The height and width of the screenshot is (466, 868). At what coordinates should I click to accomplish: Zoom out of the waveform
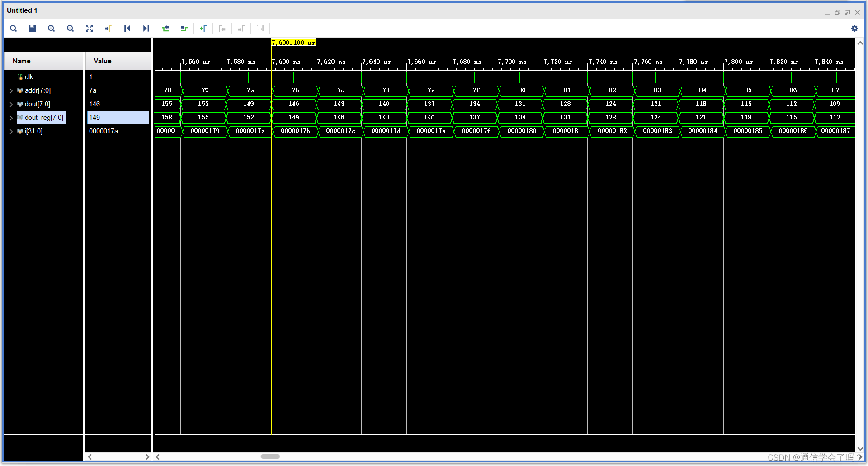tap(70, 29)
